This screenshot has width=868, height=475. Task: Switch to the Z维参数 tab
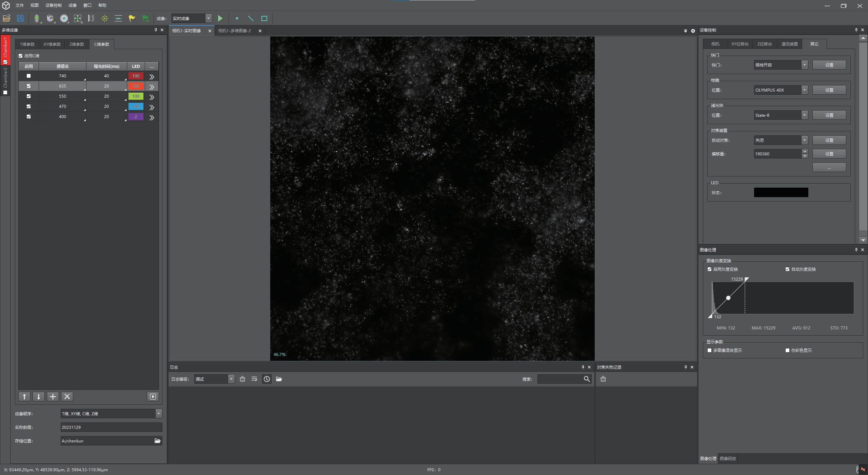(x=77, y=44)
